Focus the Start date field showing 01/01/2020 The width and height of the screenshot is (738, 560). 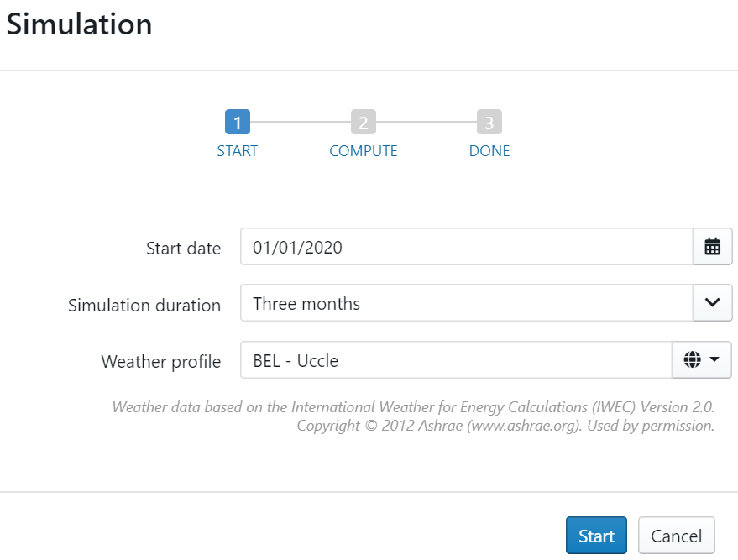pyautogui.click(x=466, y=247)
